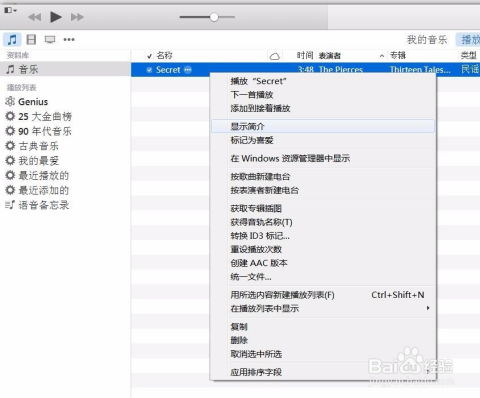This screenshot has height=398, width=480.
Task: Sort by the 专辑 column header
Action: click(398, 55)
